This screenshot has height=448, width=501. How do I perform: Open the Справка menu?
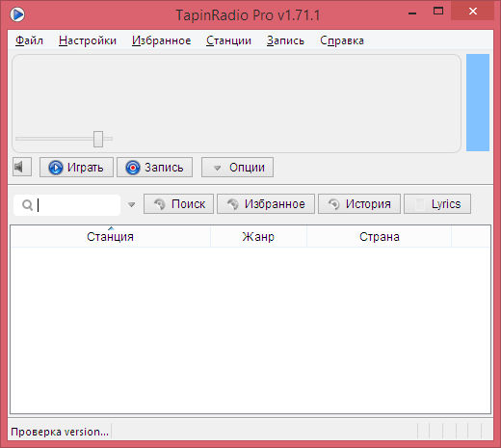click(x=342, y=40)
